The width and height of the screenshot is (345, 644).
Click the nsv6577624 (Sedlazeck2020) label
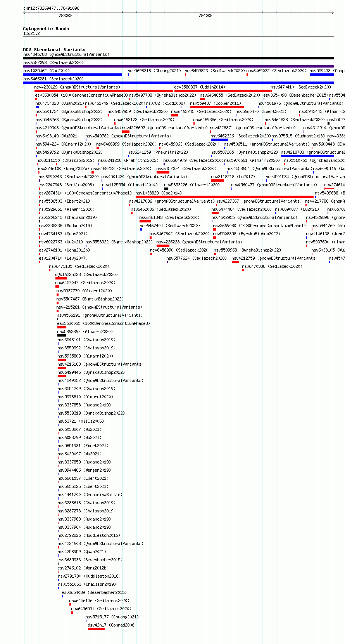pos(197,258)
